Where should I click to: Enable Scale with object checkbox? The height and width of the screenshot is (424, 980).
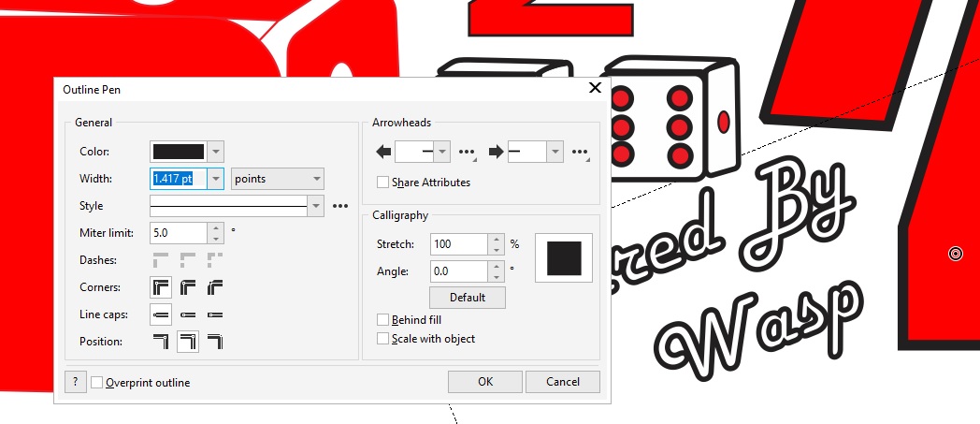pyautogui.click(x=382, y=338)
